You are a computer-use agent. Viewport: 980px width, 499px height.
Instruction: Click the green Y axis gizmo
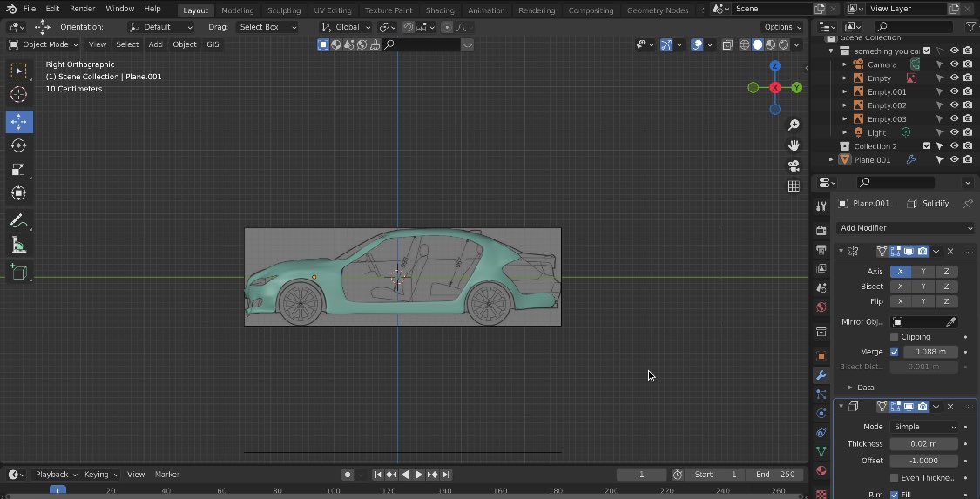click(797, 88)
